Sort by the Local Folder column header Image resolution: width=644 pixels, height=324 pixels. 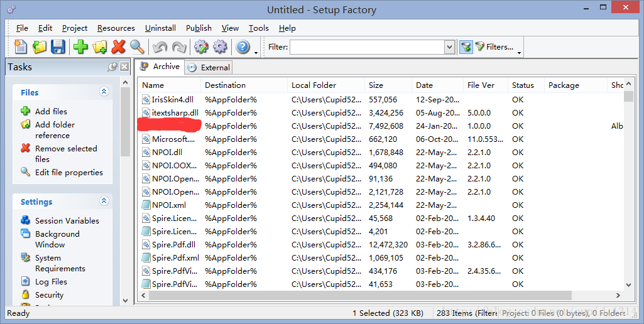(x=326, y=85)
